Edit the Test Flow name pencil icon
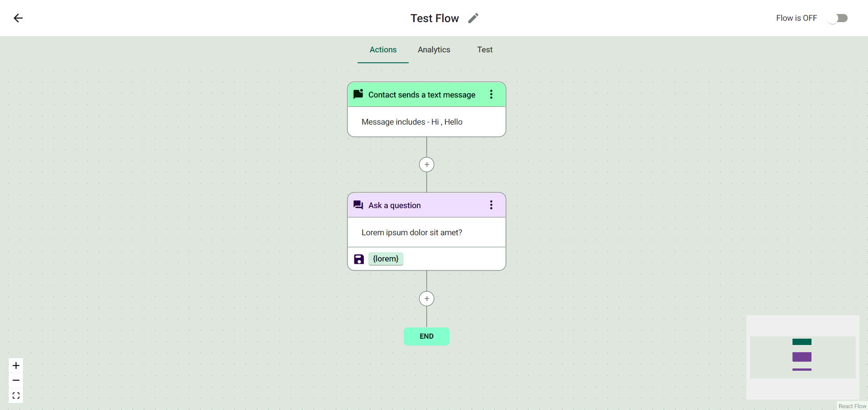The width and height of the screenshot is (868, 410). point(473,18)
